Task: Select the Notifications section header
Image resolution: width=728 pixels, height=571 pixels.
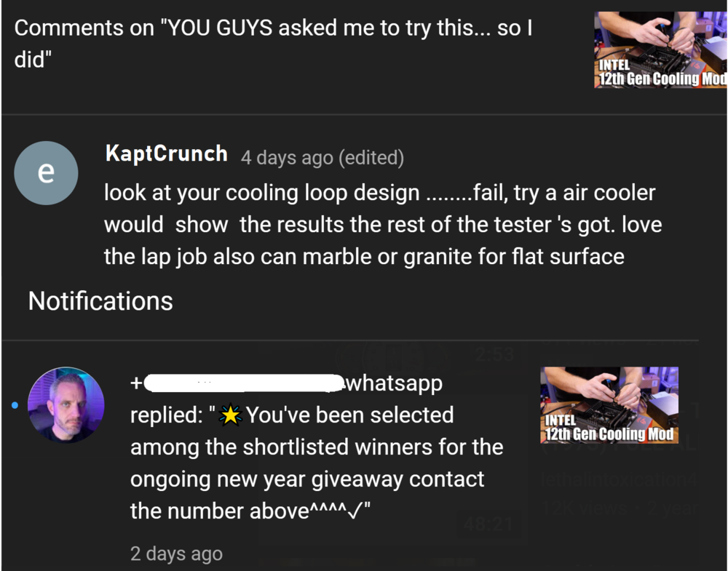Action: click(100, 300)
